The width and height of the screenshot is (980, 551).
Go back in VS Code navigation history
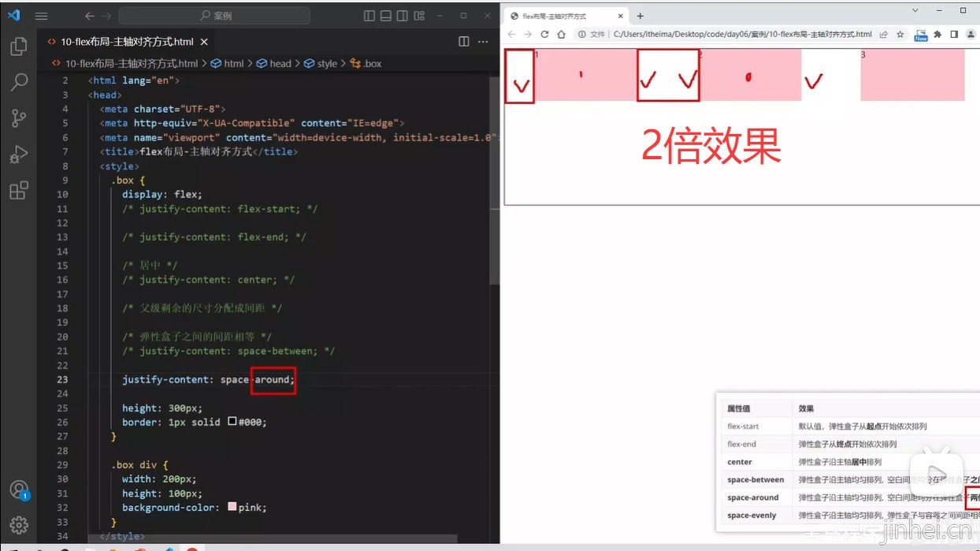(x=90, y=16)
